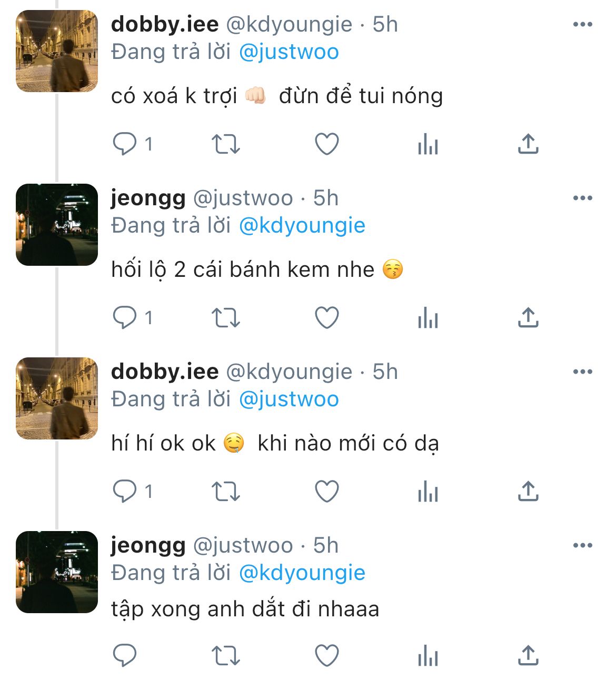Open more options on "hối lộ" tweet
Viewport: 616px width, 680px height.
(x=582, y=198)
